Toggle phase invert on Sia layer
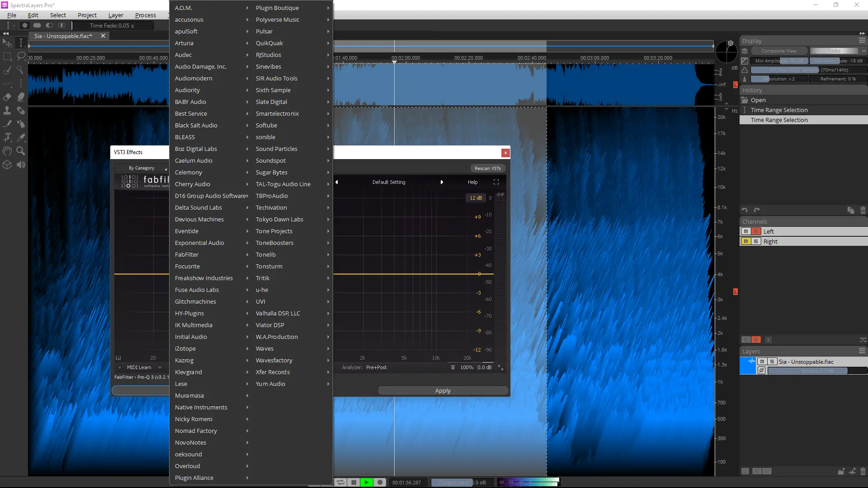 pos(761,371)
